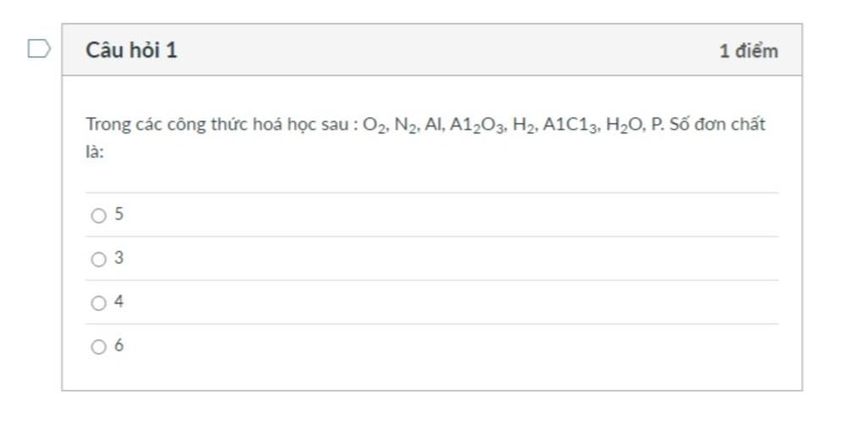868x428 pixels.
Task: Click the N₂ formula in the question
Action: coord(406,125)
